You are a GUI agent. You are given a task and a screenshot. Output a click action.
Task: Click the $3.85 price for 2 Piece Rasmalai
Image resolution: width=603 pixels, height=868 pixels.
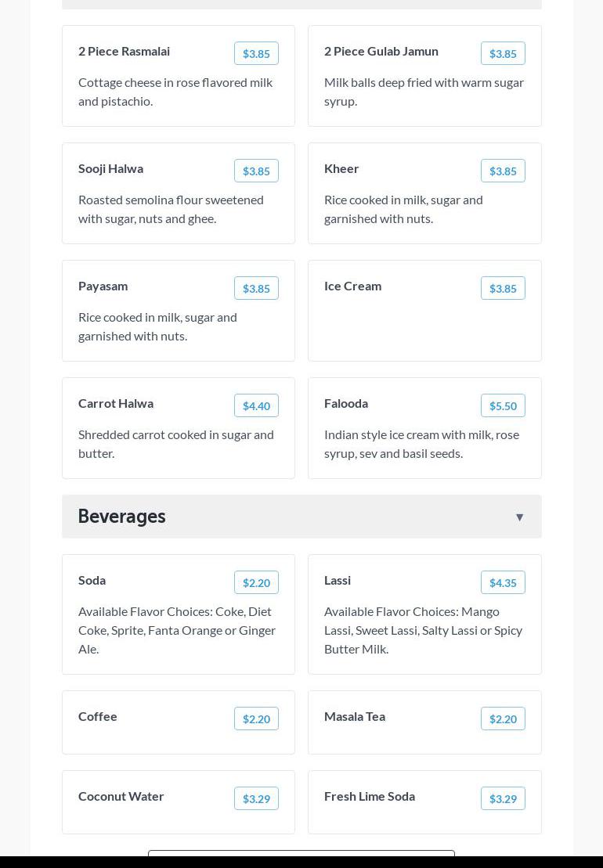click(256, 54)
